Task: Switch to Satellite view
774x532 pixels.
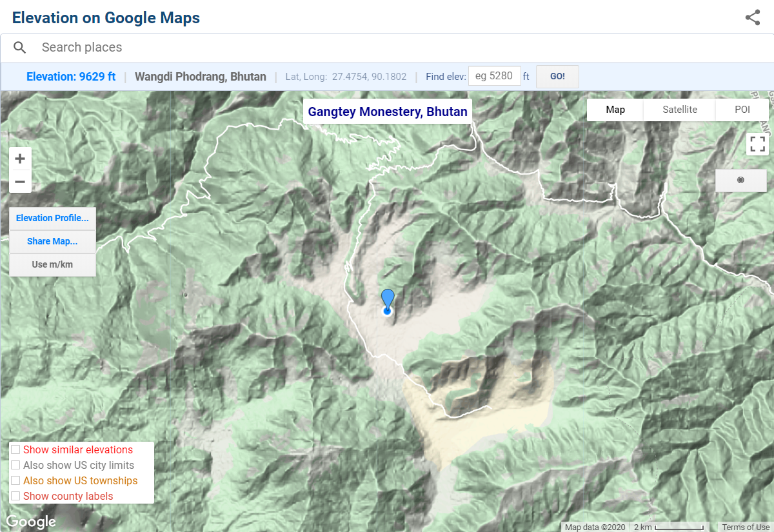Action: click(x=680, y=110)
